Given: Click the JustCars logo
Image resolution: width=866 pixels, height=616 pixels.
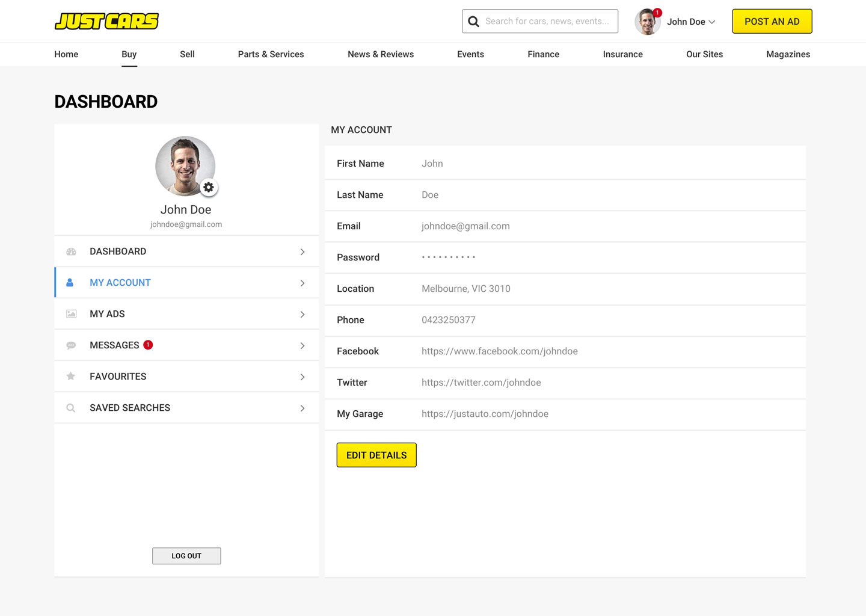Looking at the screenshot, I should (106, 21).
